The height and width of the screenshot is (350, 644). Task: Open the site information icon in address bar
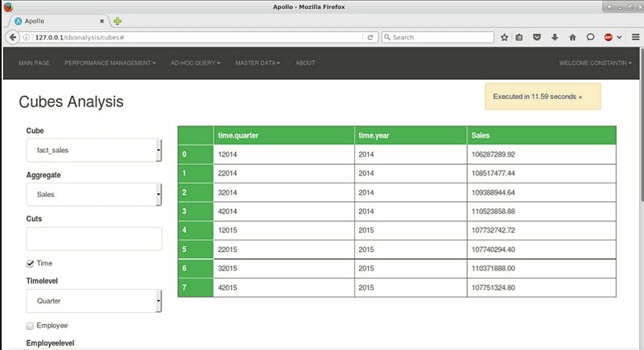point(27,37)
